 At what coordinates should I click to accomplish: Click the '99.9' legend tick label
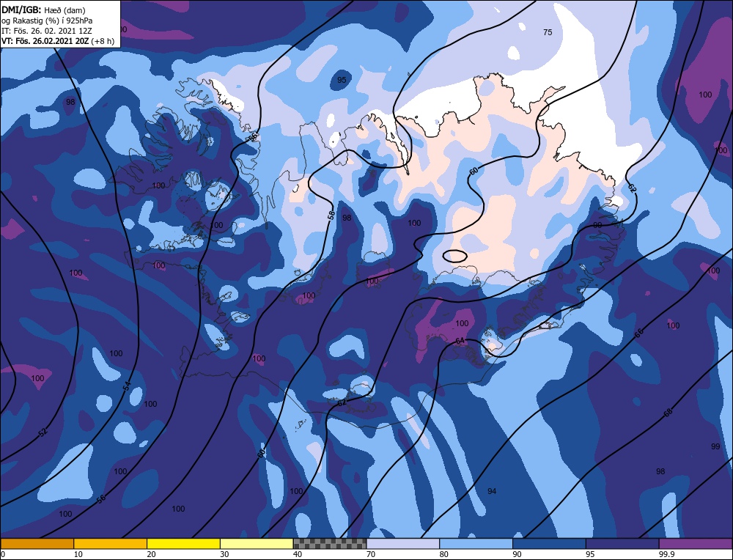click(666, 554)
